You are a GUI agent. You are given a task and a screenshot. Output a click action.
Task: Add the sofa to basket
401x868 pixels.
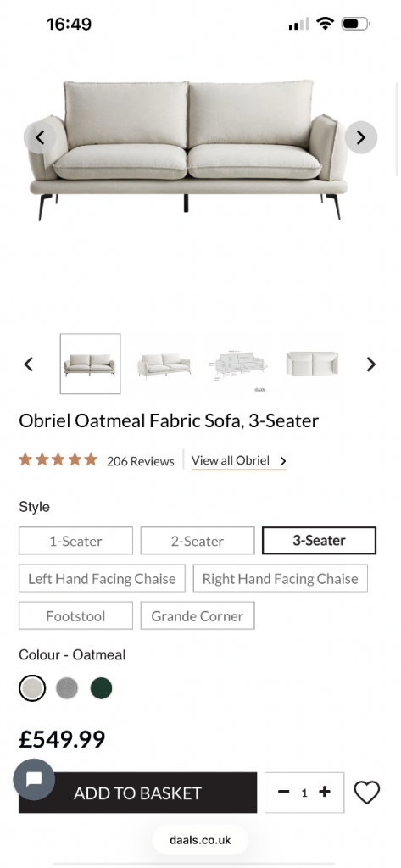pyautogui.click(x=138, y=793)
